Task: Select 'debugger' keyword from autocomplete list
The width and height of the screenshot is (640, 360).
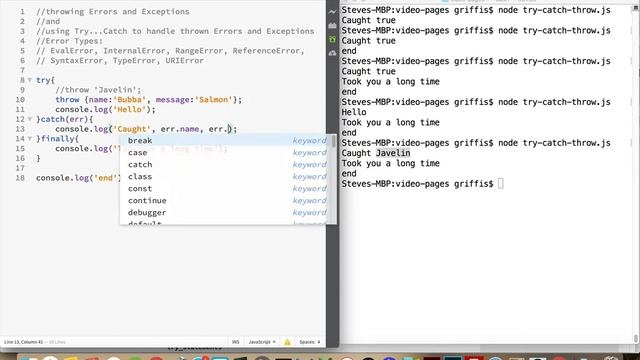Action: tap(227, 213)
